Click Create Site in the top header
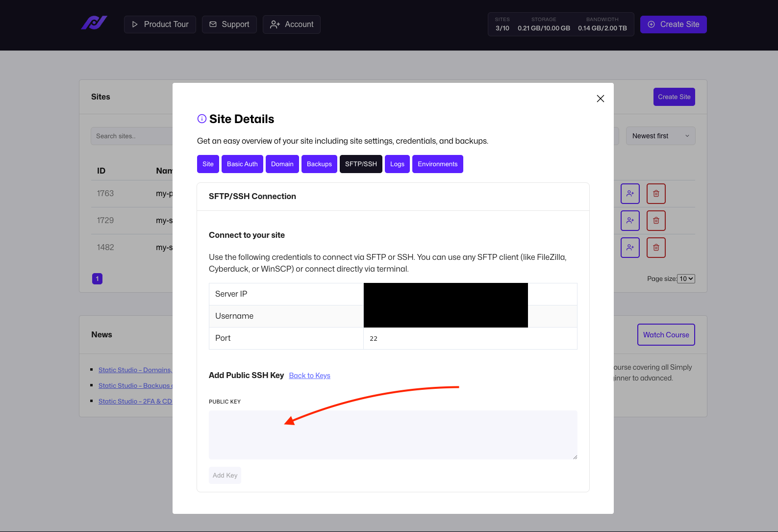778x532 pixels. tap(674, 25)
